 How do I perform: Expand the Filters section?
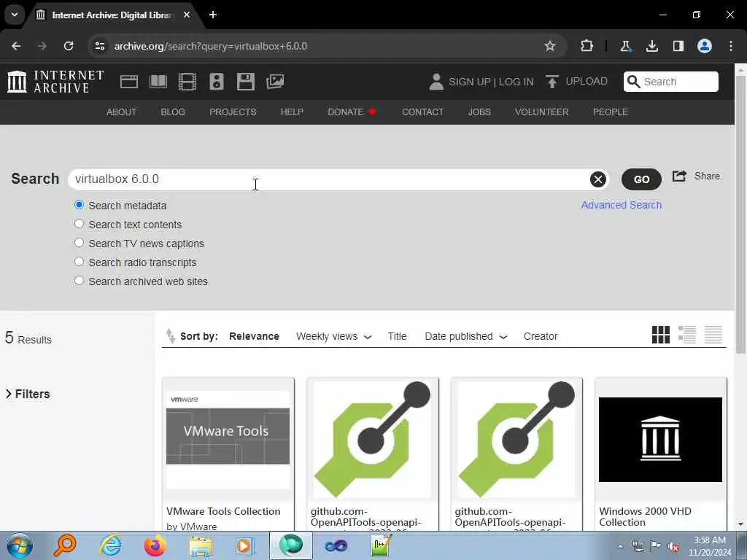coord(28,394)
